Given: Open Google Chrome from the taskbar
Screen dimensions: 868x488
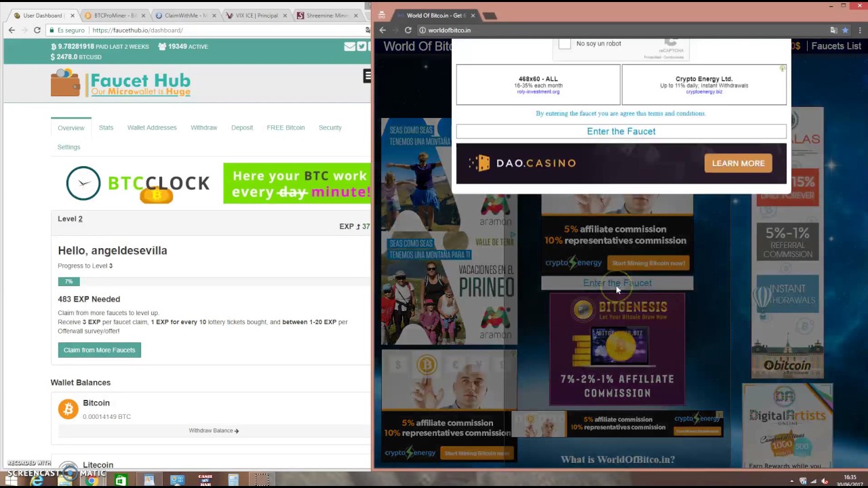Looking at the screenshot, I should tap(92, 481).
